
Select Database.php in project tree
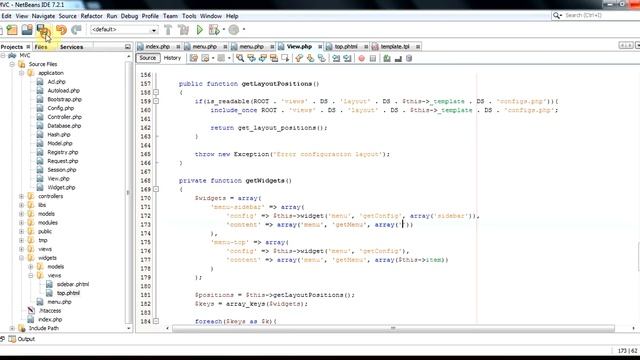(64, 126)
